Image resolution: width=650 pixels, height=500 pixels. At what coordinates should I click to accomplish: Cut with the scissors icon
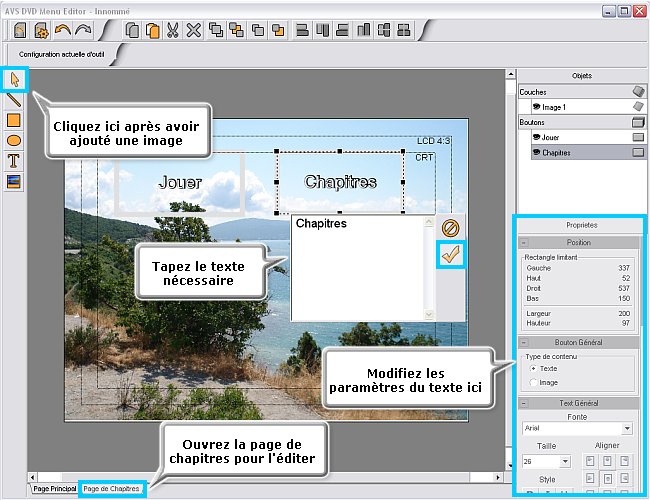click(x=172, y=30)
